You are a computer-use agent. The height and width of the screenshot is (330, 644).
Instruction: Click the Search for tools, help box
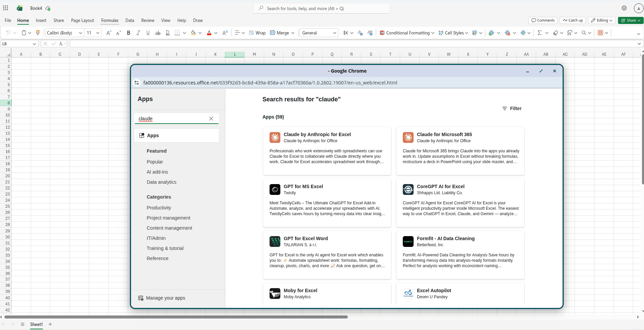tap(321, 8)
